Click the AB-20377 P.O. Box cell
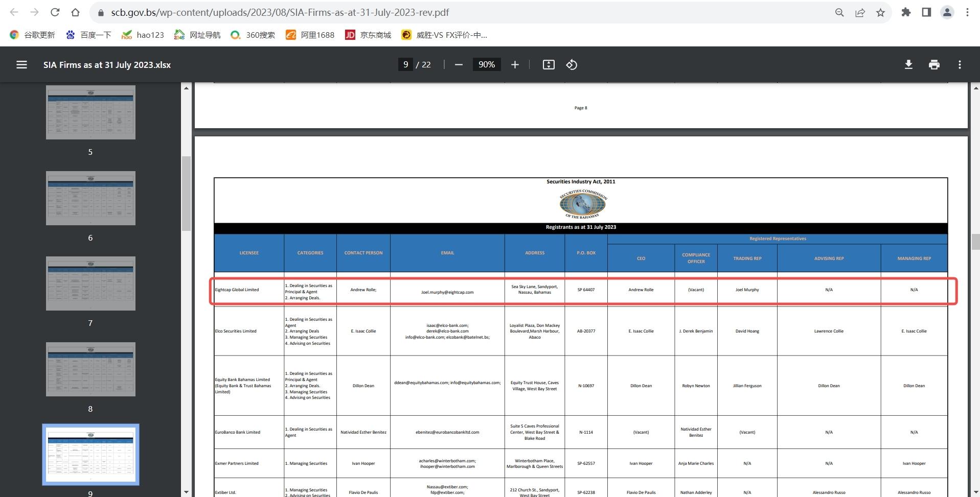Viewport: 980px width, 497px height. [x=586, y=331]
